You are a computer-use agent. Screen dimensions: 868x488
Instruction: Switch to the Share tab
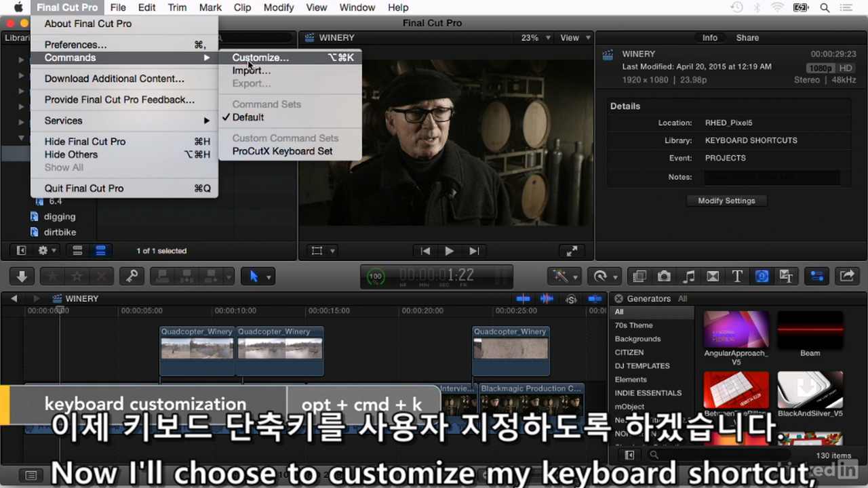click(x=747, y=38)
